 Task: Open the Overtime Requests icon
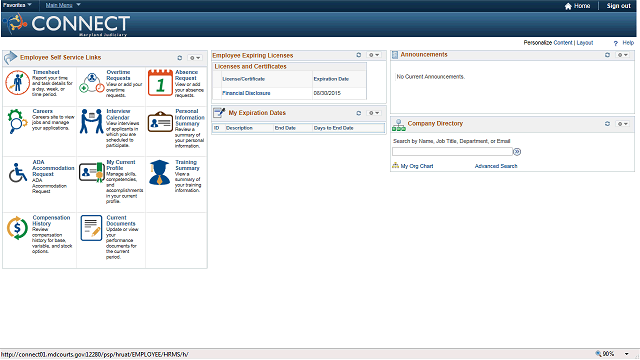pyautogui.click(x=92, y=83)
